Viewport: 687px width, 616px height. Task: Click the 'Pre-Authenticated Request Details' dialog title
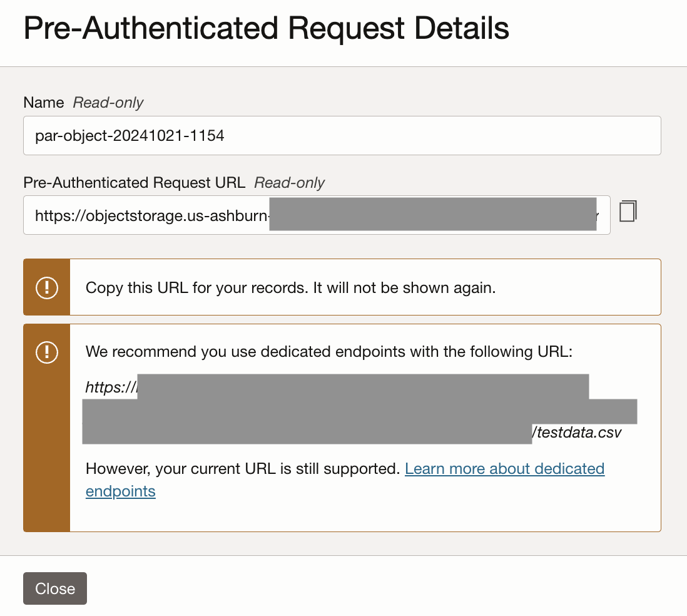pos(266,29)
